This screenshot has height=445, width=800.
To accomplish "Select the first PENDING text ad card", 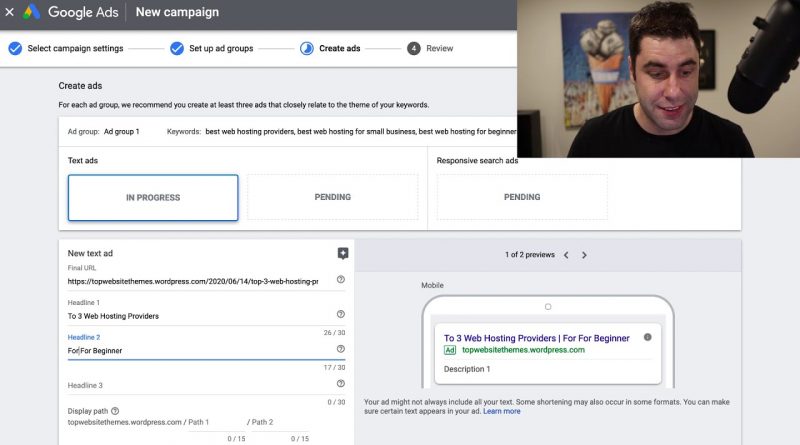I will click(332, 197).
